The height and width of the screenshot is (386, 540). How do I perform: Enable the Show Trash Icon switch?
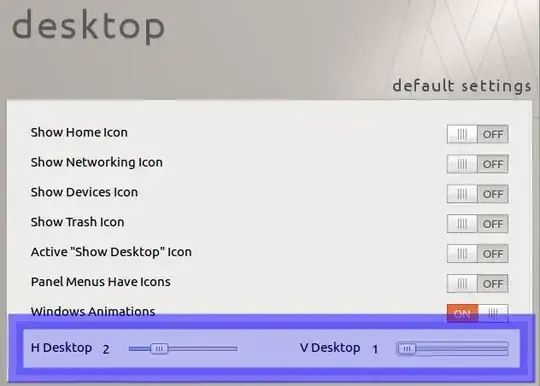(477, 224)
